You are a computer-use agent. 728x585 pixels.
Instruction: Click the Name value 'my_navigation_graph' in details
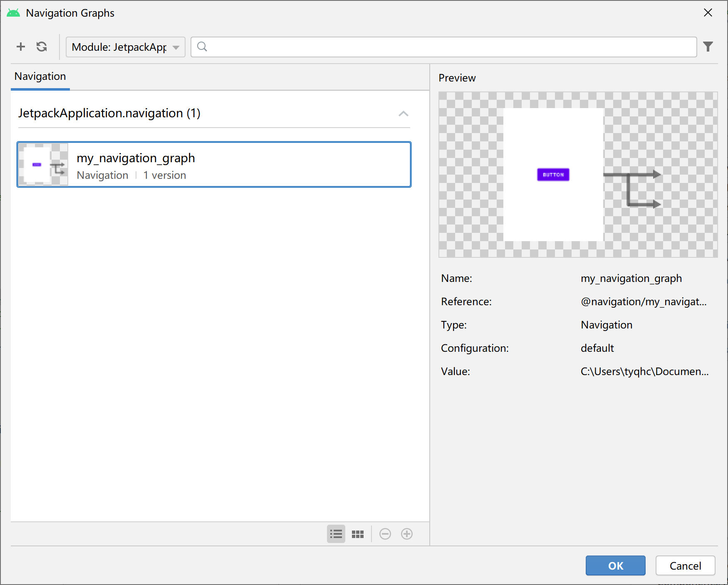coord(631,279)
